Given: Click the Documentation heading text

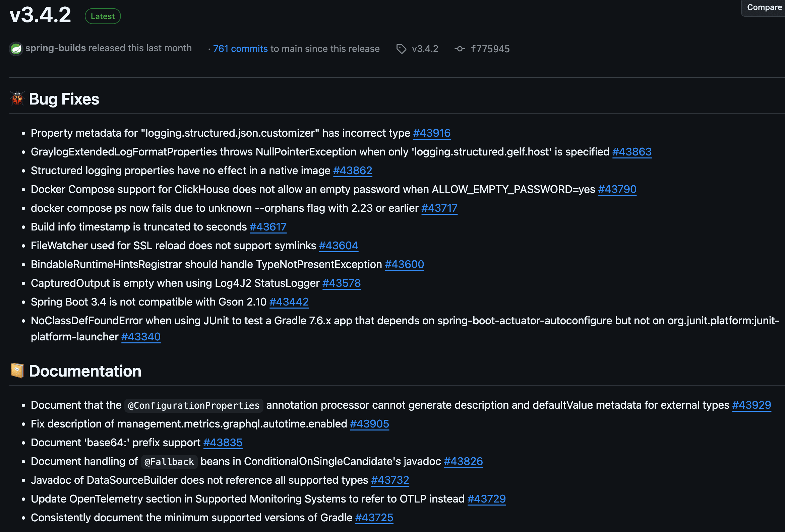Looking at the screenshot, I should [85, 371].
